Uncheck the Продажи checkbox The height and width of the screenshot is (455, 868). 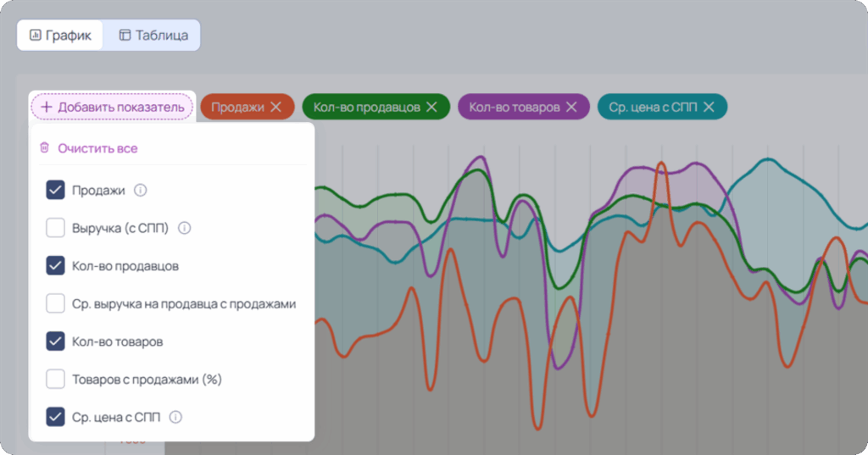tap(55, 190)
